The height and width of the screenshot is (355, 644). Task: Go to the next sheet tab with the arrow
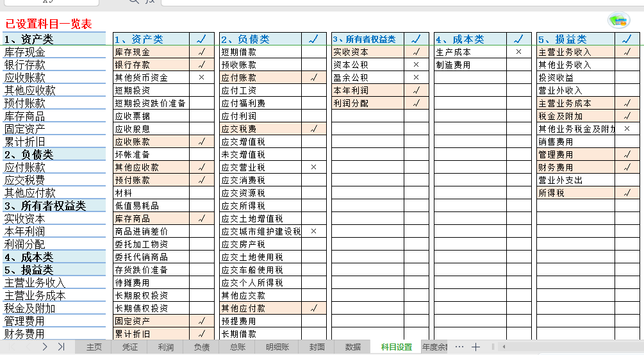(x=45, y=347)
